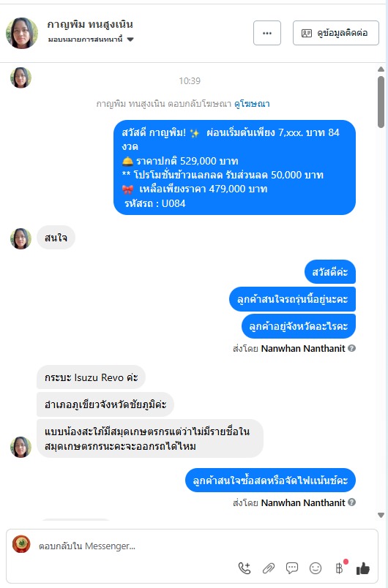Expand the มอบหมายการสนทนานี้ assignment dropdown

(x=91, y=39)
